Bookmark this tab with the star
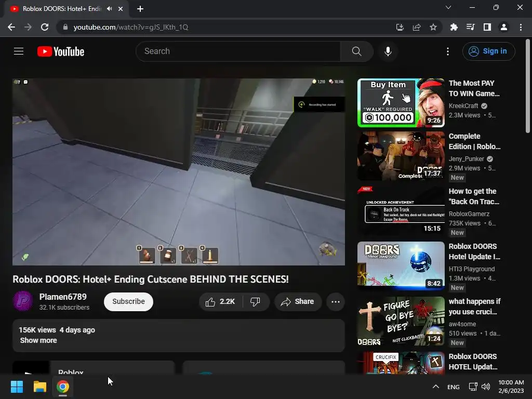 point(433,27)
